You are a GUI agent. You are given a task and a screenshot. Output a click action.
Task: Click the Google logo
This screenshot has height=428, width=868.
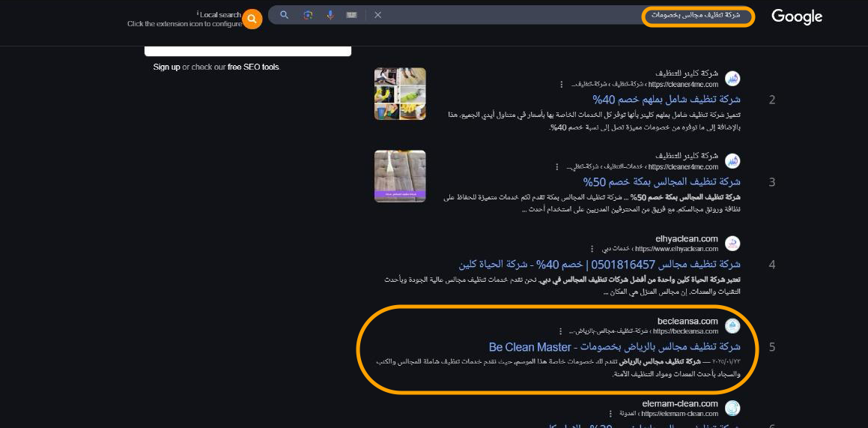point(797,17)
